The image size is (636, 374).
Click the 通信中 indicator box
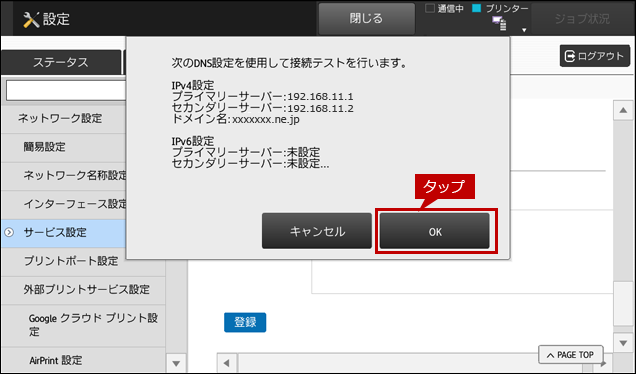(430, 8)
